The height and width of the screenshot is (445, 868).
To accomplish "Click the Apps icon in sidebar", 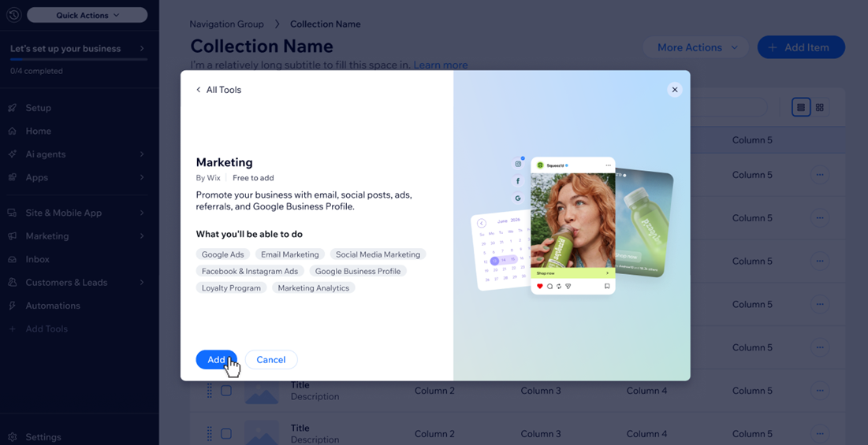I will coord(12,177).
